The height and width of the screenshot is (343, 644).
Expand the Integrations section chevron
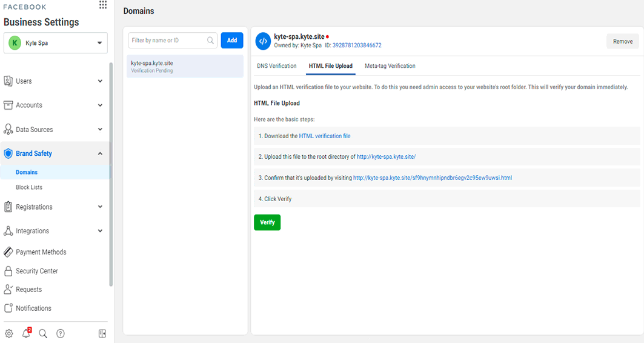point(100,231)
